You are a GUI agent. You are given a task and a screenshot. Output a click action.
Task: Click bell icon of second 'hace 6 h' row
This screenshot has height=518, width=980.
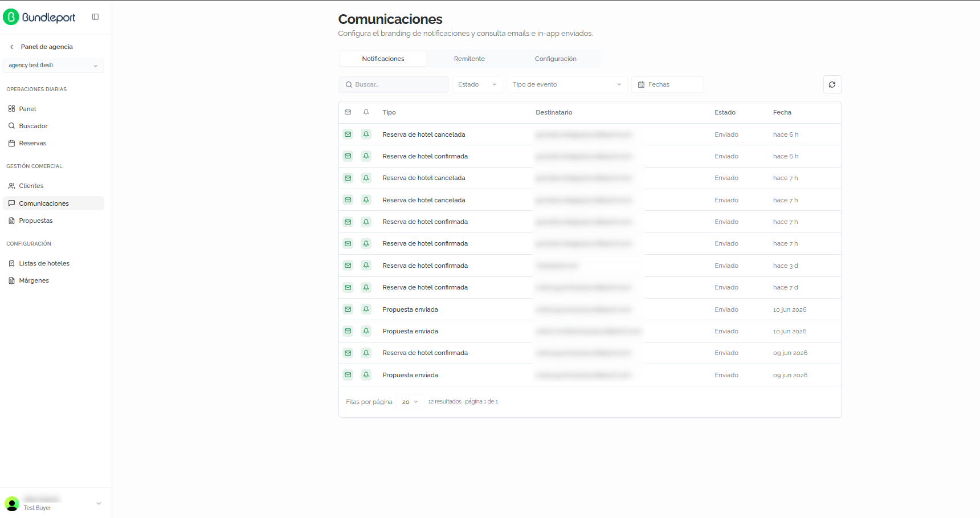366,156
